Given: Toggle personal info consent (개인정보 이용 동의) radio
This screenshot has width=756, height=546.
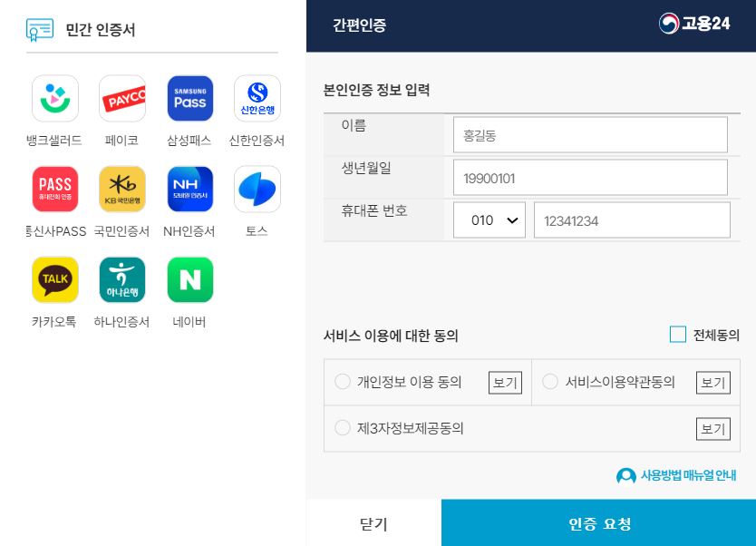Looking at the screenshot, I should [343, 382].
